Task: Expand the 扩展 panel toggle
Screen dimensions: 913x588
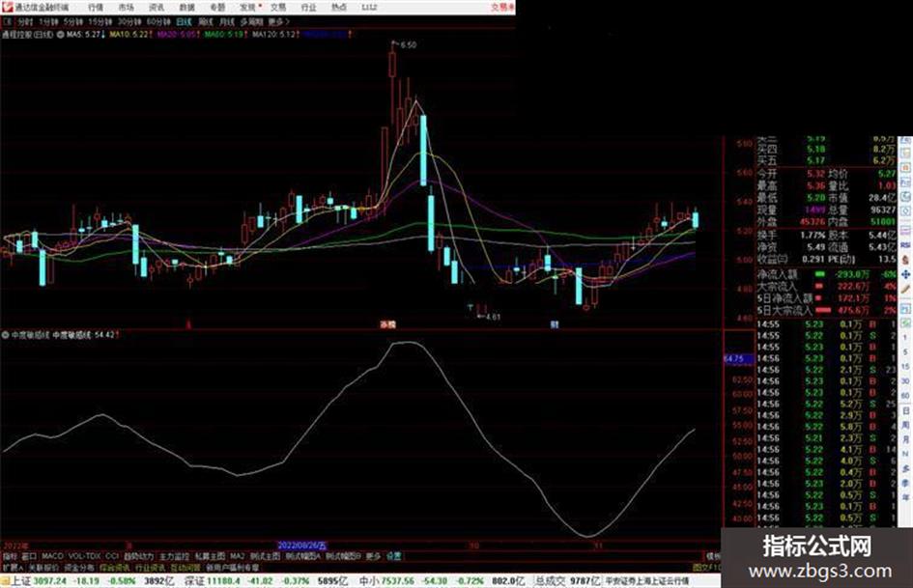Action: click(13, 567)
